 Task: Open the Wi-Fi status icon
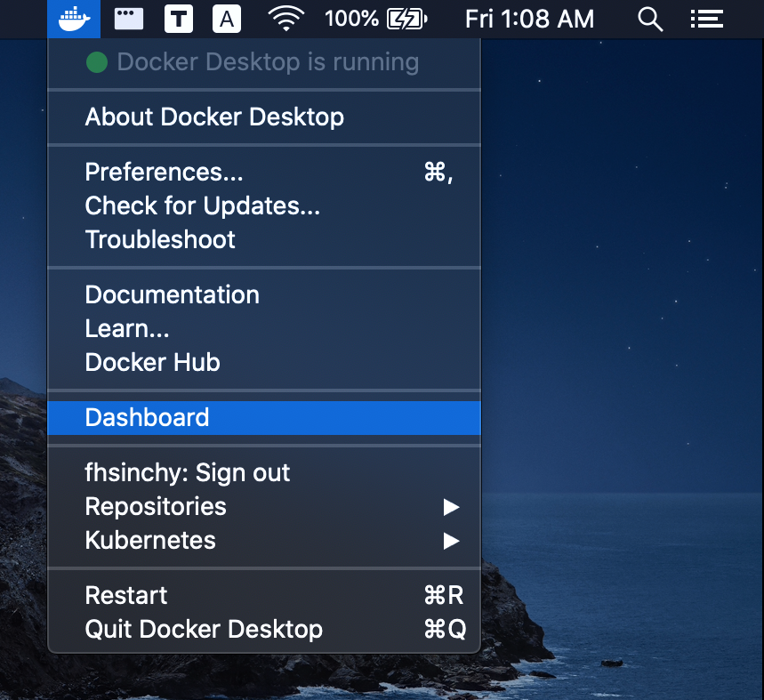pyautogui.click(x=286, y=19)
